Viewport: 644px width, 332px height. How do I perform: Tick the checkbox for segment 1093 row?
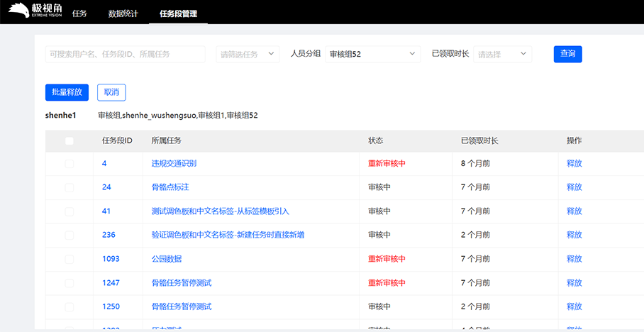tap(70, 259)
